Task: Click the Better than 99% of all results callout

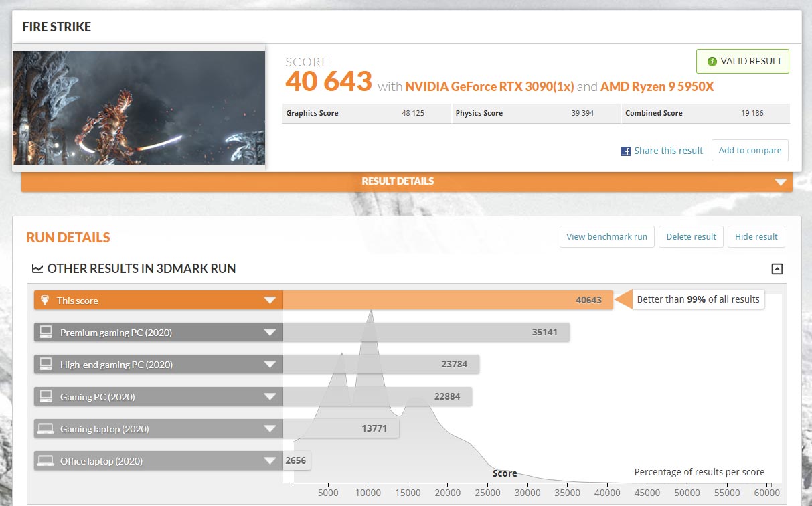Action: coord(698,299)
